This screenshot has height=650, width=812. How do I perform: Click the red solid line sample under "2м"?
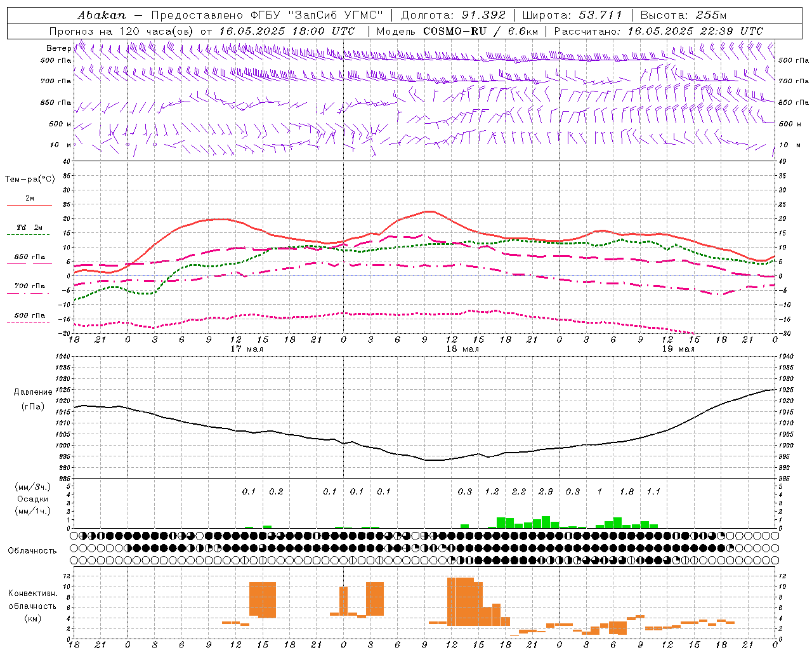[x=29, y=206]
